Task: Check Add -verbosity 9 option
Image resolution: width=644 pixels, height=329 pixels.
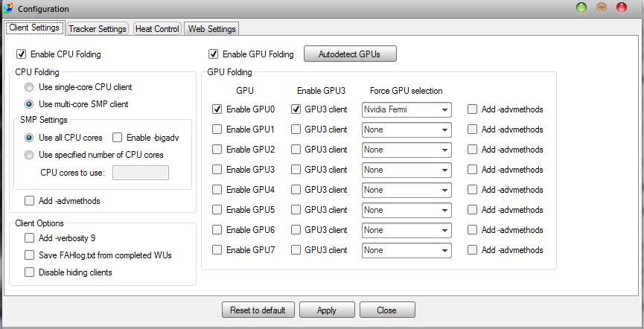Action: 30,238
